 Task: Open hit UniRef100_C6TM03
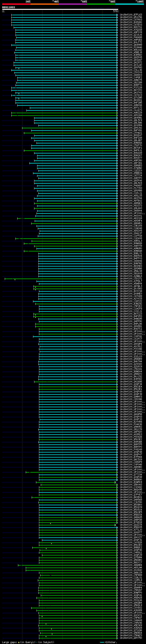point(131,20)
